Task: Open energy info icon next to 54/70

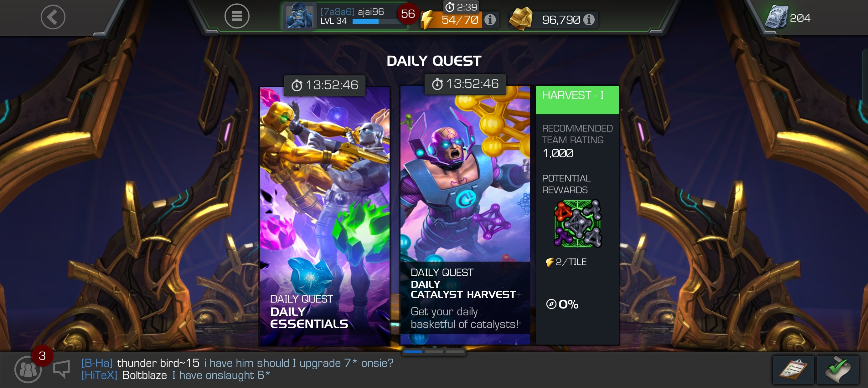Action: [490, 20]
